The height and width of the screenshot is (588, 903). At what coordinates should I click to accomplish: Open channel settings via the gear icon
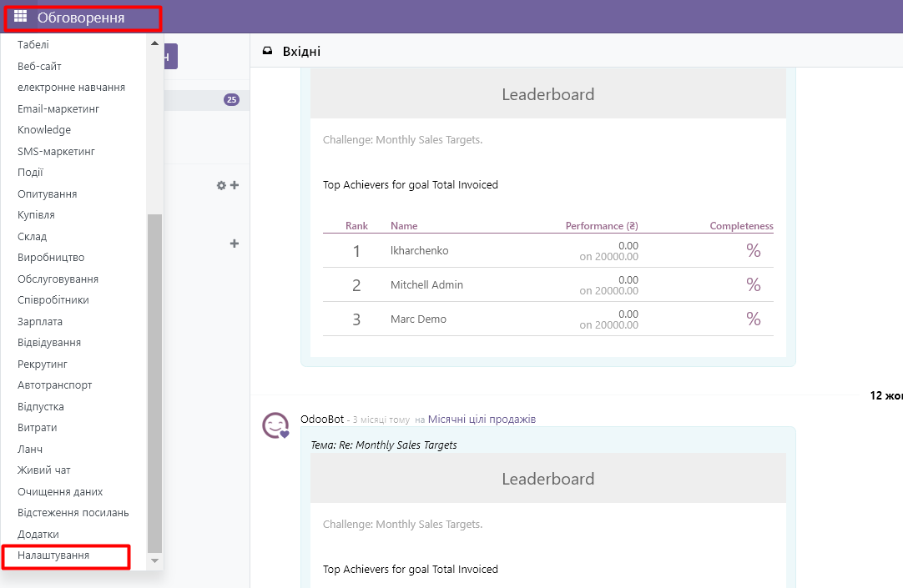(221, 185)
